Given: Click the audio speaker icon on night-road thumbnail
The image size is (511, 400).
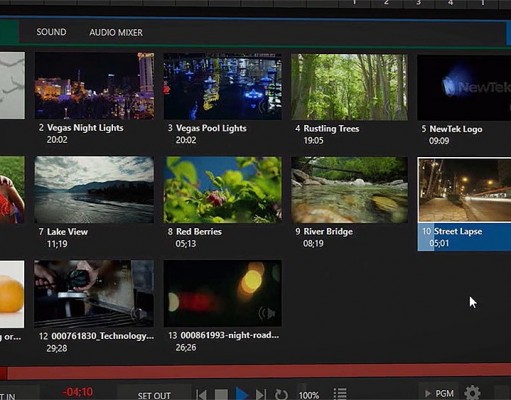Looking at the screenshot, I should [267, 313].
